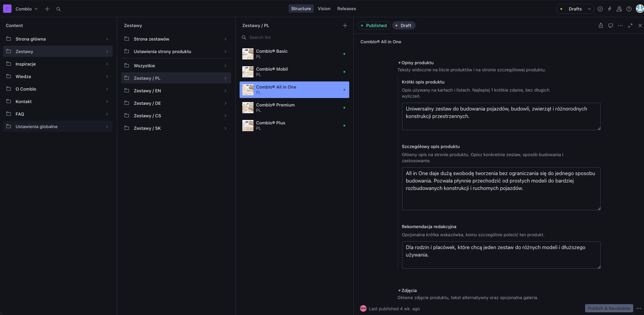Click the chevron on Zestawy / PL row
Image resolution: width=644 pixels, height=315 pixels.
click(225, 78)
